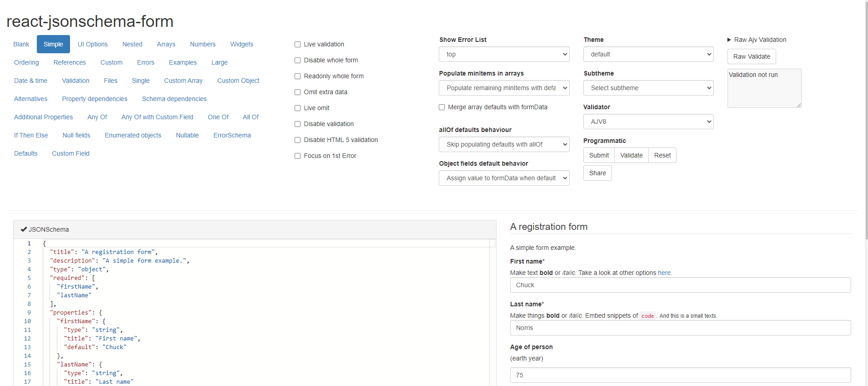The width and height of the screenshot is (868, 386).
Task: Open allOf defaults behaviour dropdown
Action: click(504, 144)
